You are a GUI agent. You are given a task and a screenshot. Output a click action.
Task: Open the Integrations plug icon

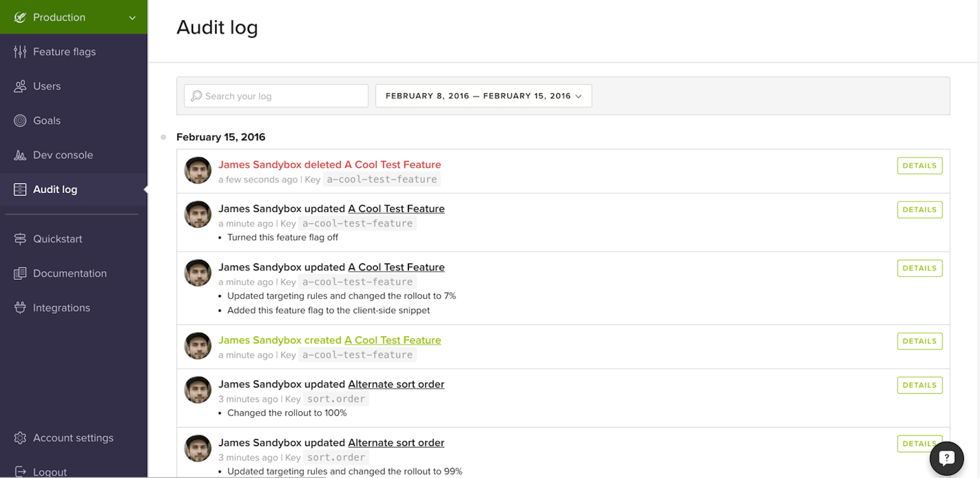point(20,308)
